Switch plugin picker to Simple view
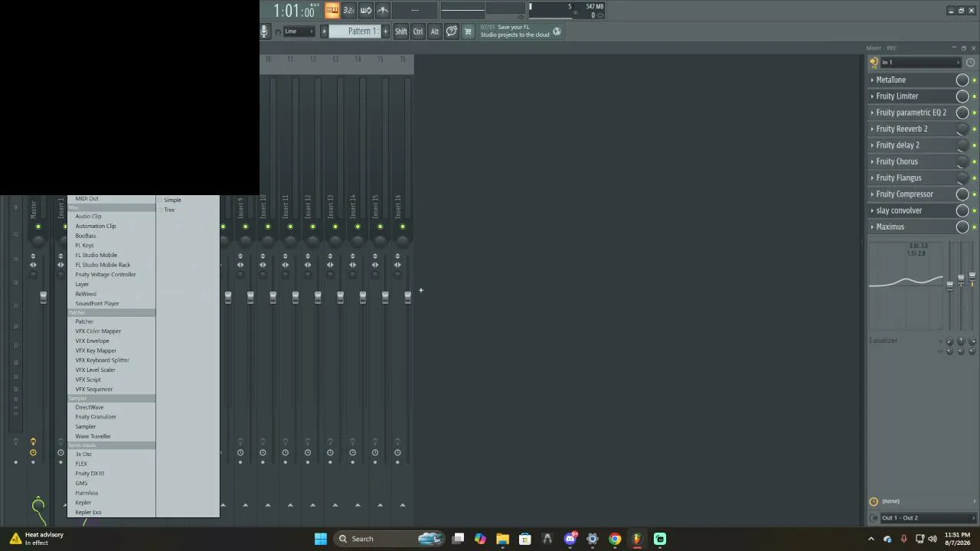The image size is (980, 551). pyautogui.click(x=172, y=200)
